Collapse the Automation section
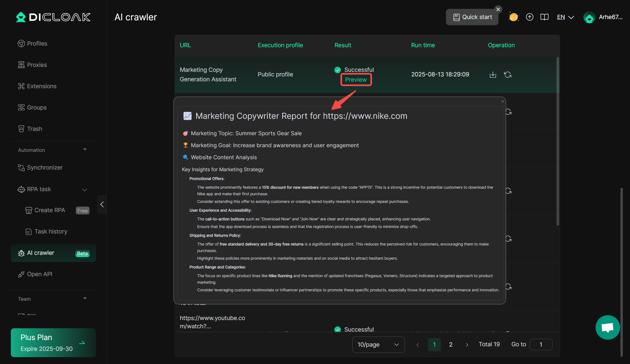630x364 pixels. pos(85,150)
